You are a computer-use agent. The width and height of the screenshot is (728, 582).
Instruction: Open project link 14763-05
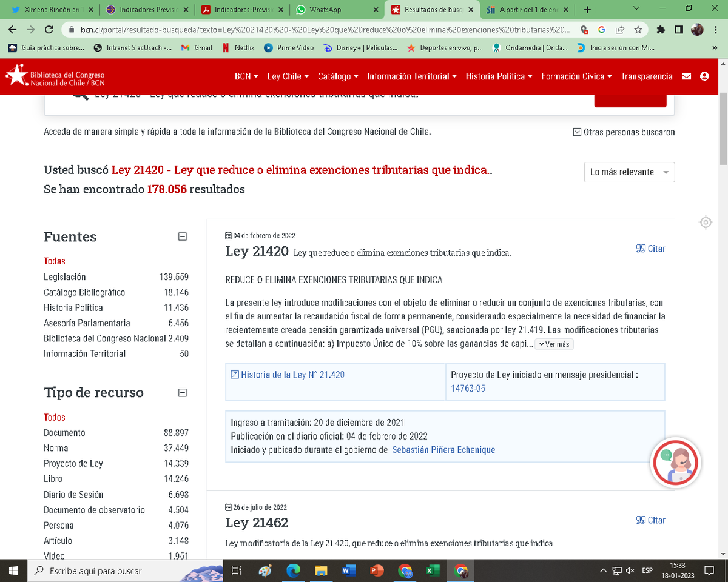point(468,389)
